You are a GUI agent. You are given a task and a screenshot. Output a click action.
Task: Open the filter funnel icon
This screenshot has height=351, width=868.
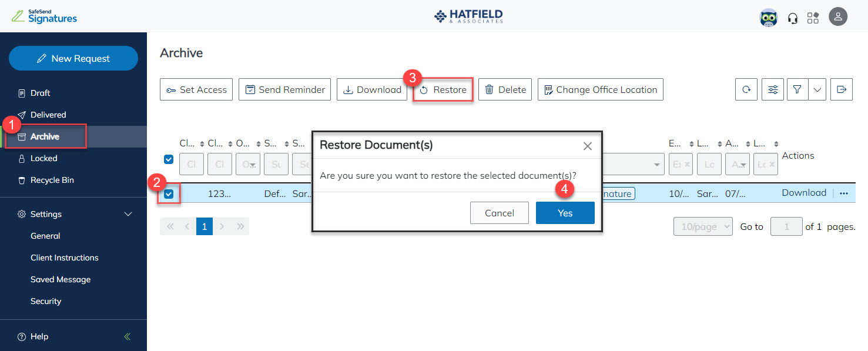pos(797,89)
